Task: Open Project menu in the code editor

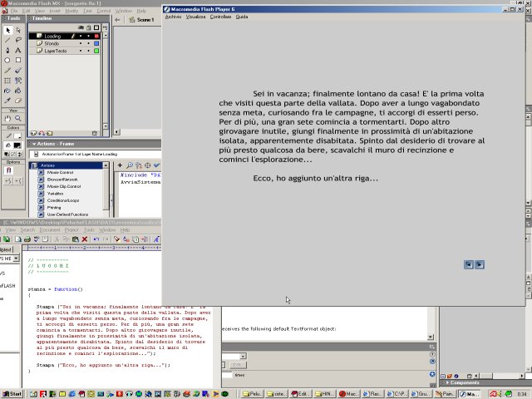Action: pyautogui.click(x=71, y=230)
